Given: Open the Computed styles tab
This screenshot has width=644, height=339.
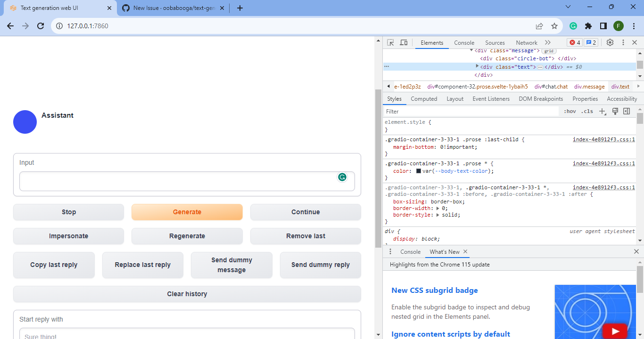Looking at the screenshot, I should pyautogui.click(x=424, y=98).
